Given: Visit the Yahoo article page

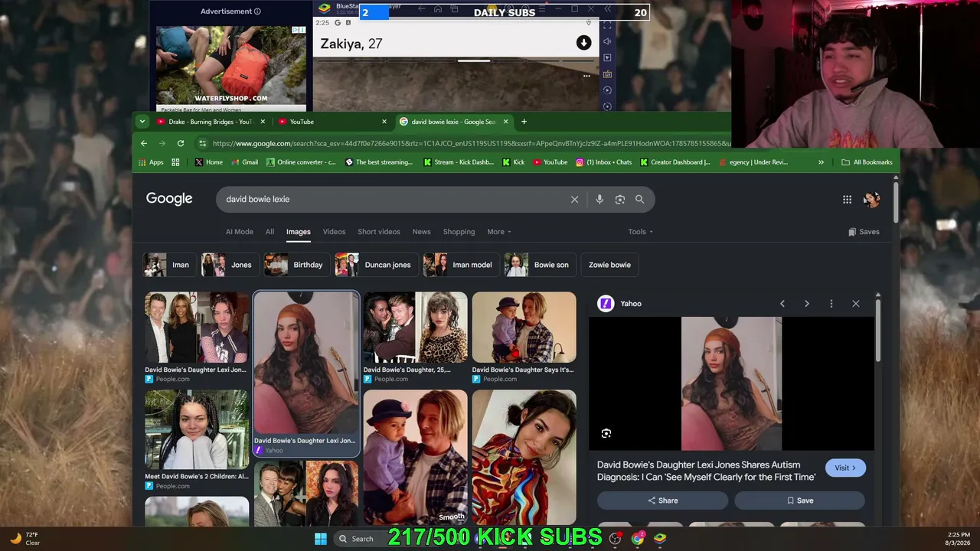Looking at the screenshot, I should [x=845, y=468].
